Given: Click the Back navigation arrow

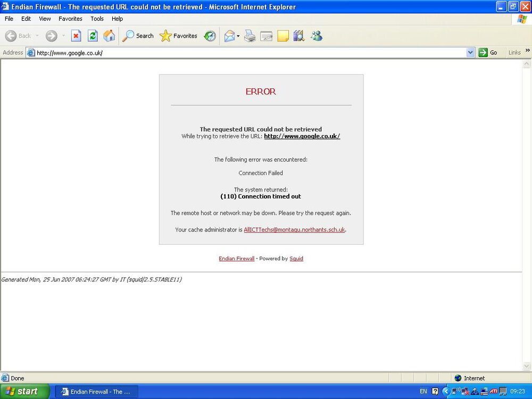Looking at the screenshot, I should click(x=11, y=36).
